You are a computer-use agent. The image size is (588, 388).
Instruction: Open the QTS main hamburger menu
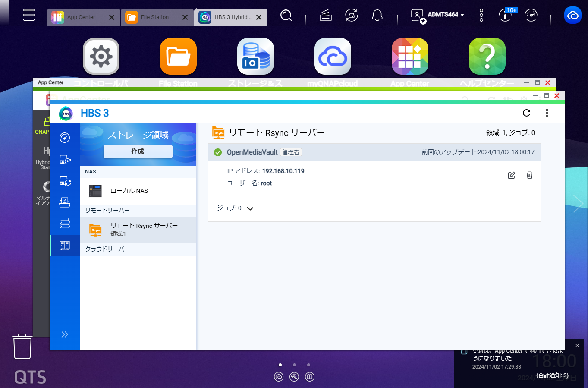point(29,15)
